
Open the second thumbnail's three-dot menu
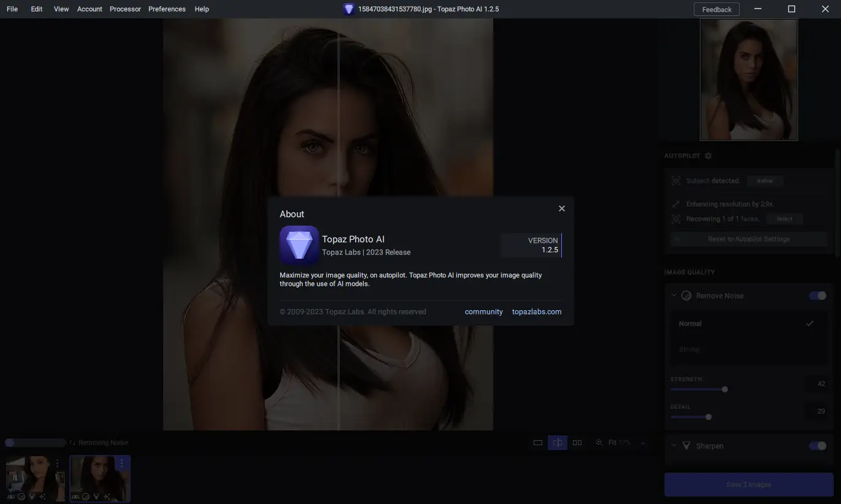point(121,464)
